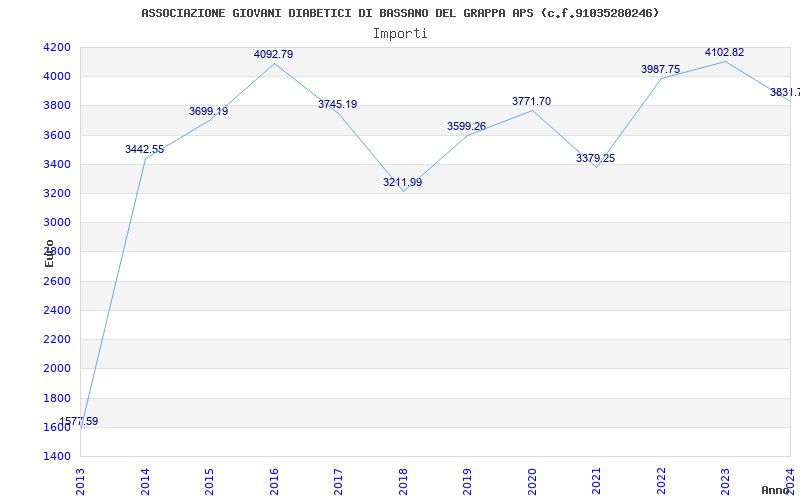The width and height of the screenshot is (800, 500).
Task: Click the 1577.59 data point label
Action: tap(79, 422)
